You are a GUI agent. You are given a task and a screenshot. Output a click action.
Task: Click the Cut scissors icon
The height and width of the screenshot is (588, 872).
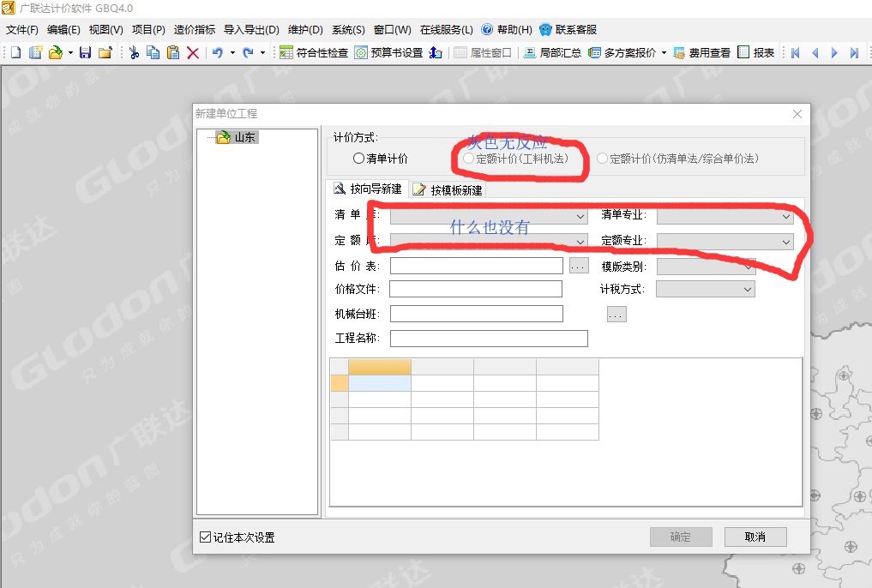click(134, 53)
